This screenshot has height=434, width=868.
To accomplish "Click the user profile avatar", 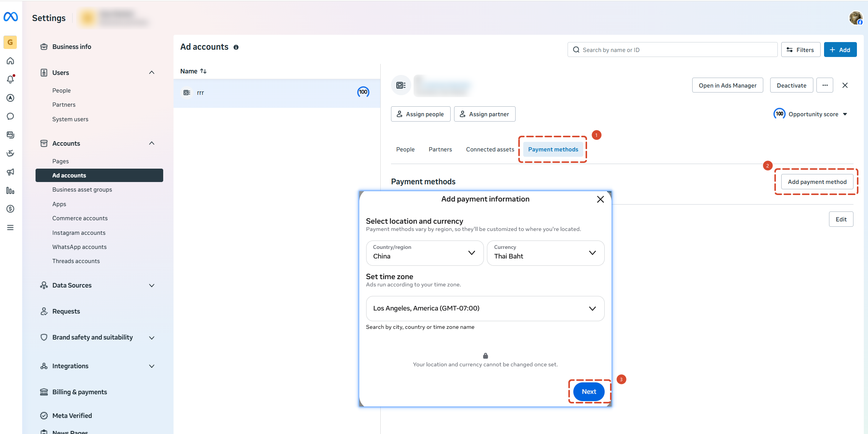I will tap(855, 18).
